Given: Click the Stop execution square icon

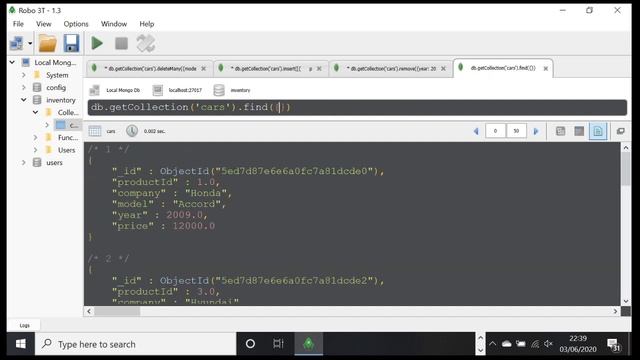Looking at the screenshot, I should click(121, 43).
